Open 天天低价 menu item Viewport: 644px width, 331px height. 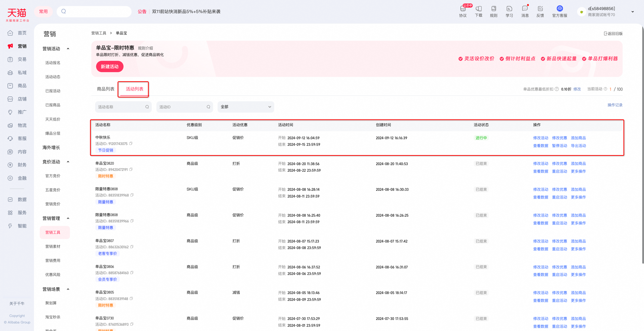pyautogui.click(x=53, y=119)
